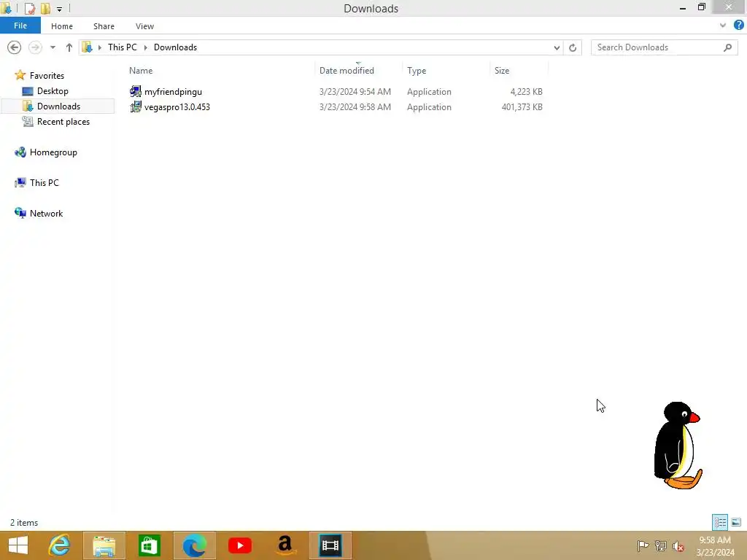Image resolution: width=747 pixels, height=560 pixels.
Task: Select Recent places in the navigation pane
Action: [x=63, y=122]
